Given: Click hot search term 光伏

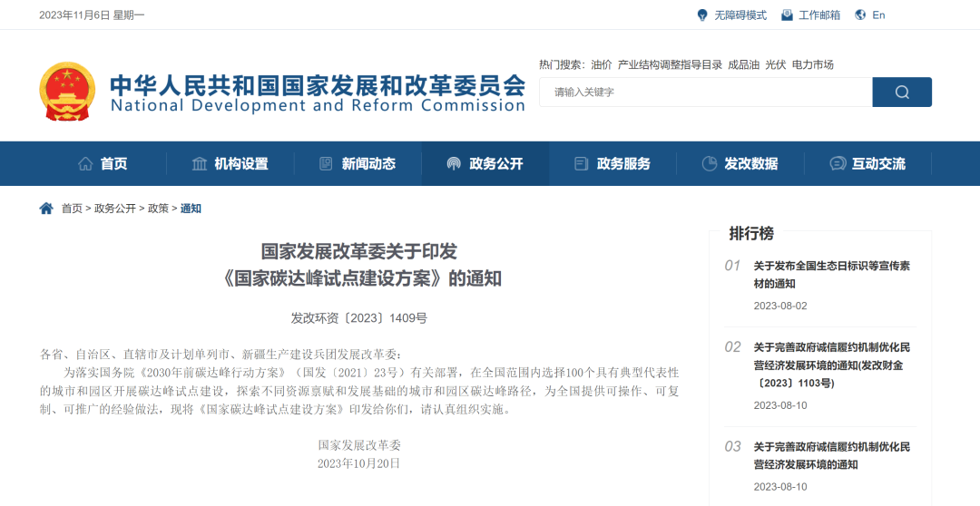Looking at the screenshot, I should (x=776, y=64).
